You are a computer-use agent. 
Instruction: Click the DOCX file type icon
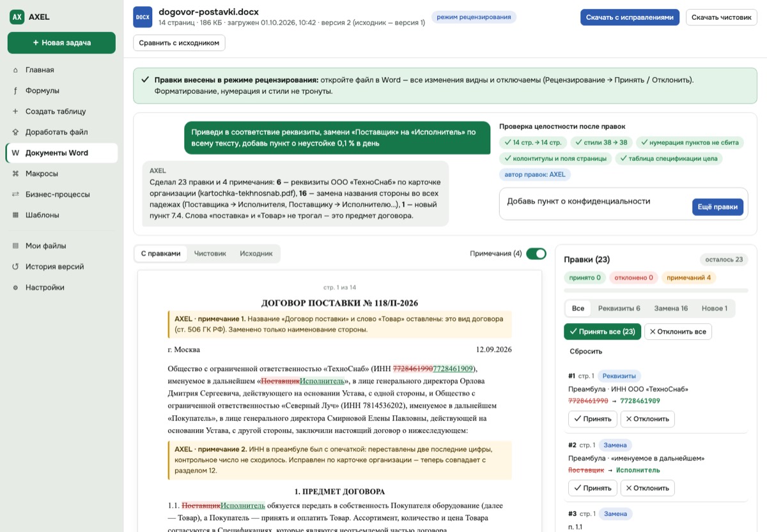tap(143, 17)
